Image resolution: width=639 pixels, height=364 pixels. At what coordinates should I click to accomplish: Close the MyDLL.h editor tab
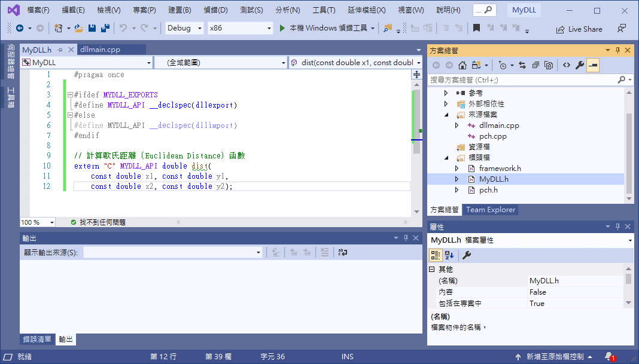click(71, 50)
